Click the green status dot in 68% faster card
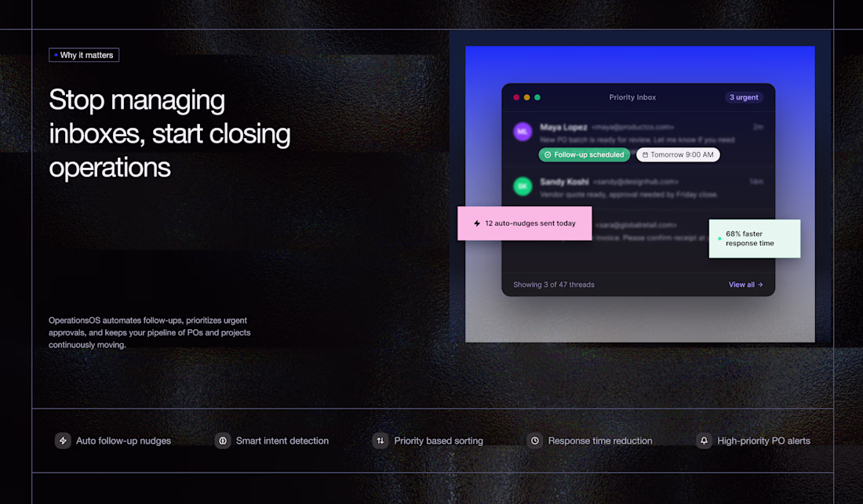 coord(719,238)
